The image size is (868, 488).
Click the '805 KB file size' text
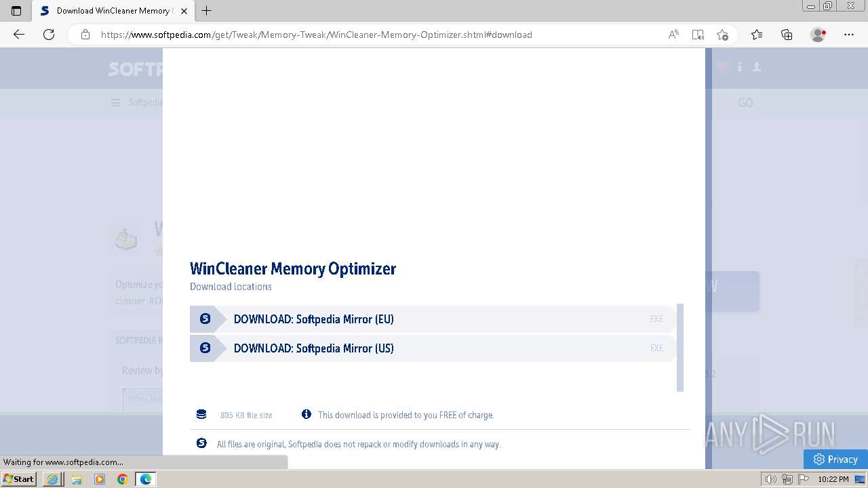[246, 415]
